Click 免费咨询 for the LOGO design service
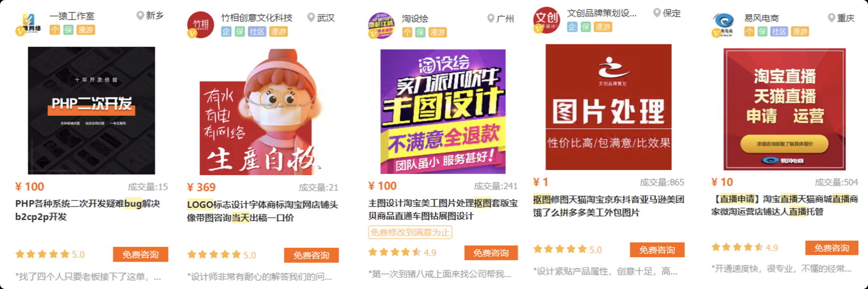This screenshot has height=289, width=868. pos(311,255)
